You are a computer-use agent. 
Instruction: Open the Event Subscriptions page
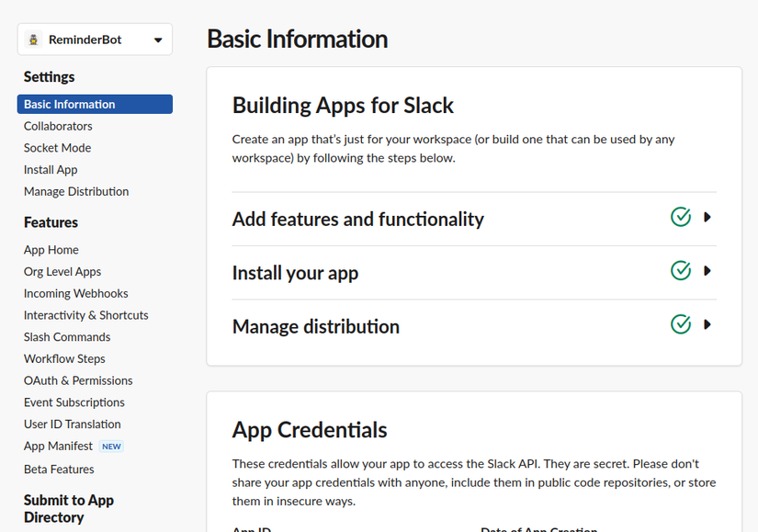[74, 402]
